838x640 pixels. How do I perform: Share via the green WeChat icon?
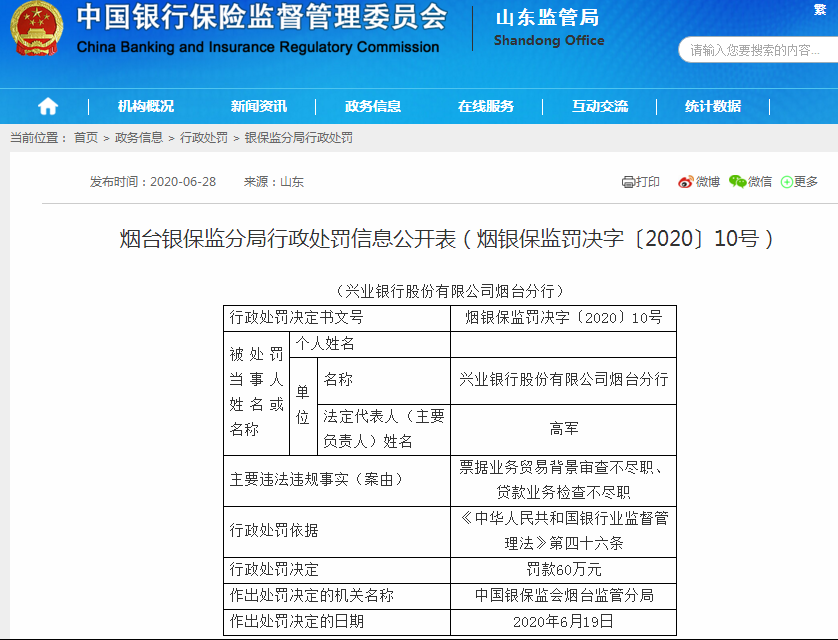click(x=738, y=181)
